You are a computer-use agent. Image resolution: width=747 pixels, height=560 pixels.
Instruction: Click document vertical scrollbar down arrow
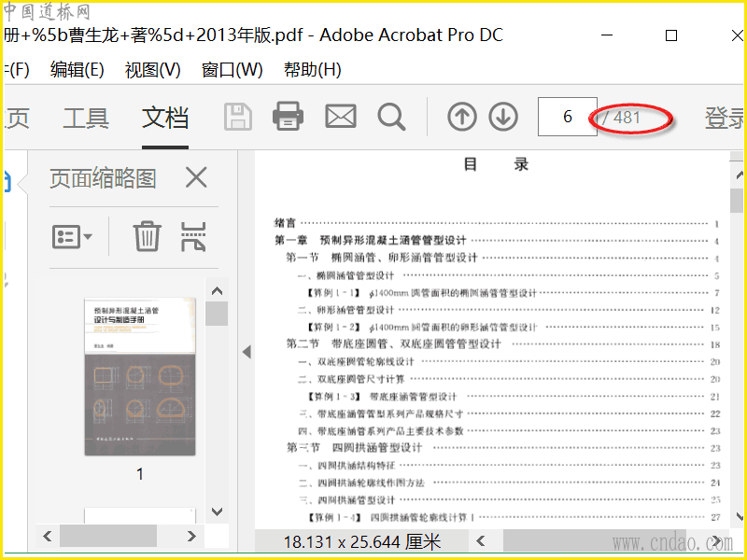pos(740,516)
